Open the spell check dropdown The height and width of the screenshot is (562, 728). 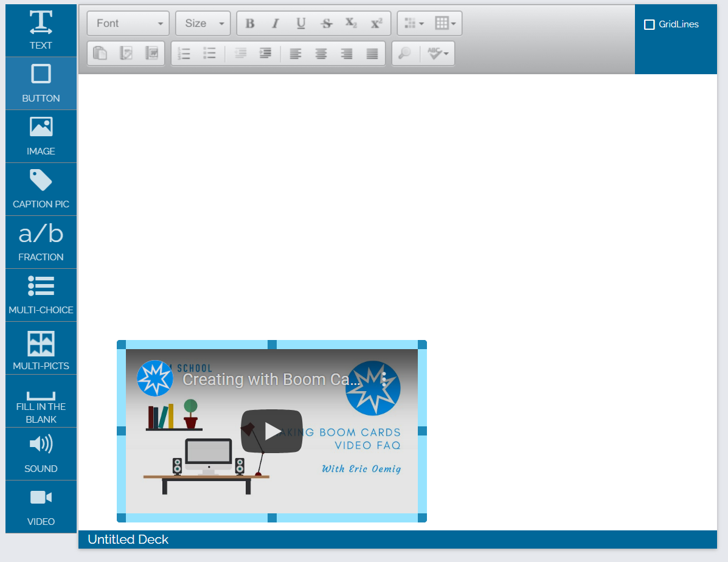[438, 54]
